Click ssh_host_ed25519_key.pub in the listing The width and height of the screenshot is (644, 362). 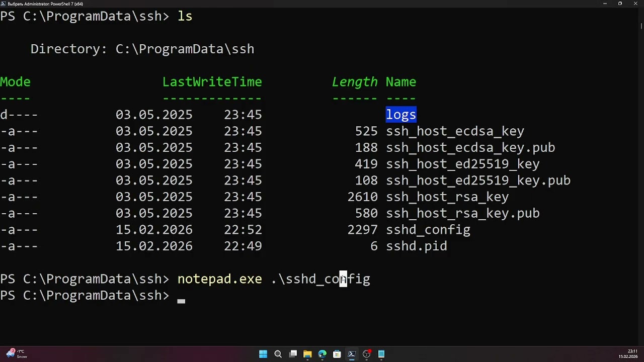478,180
